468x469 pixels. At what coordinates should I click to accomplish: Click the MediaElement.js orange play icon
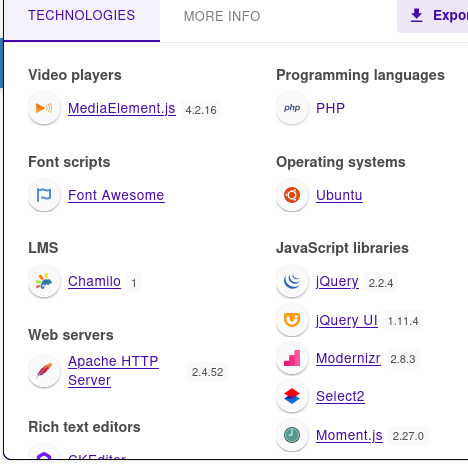pos(44,108)
